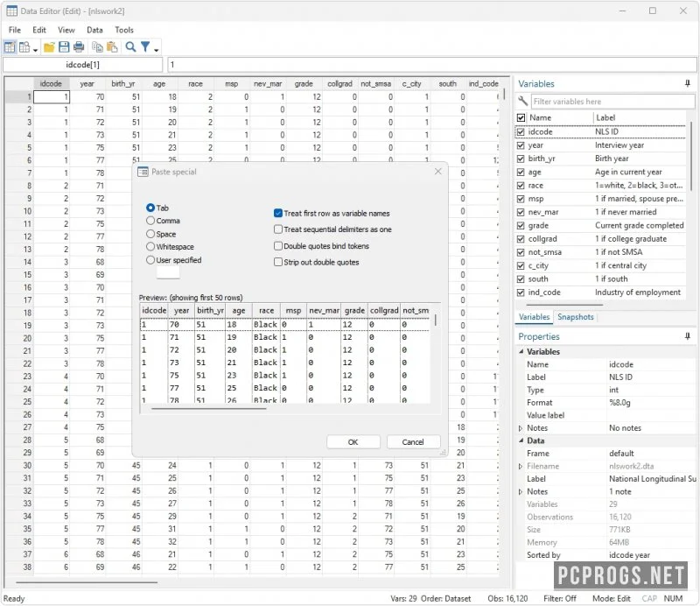Click the Open file folder icon
The width and height of the screenshot is (700, 606).
coord(49,47)
